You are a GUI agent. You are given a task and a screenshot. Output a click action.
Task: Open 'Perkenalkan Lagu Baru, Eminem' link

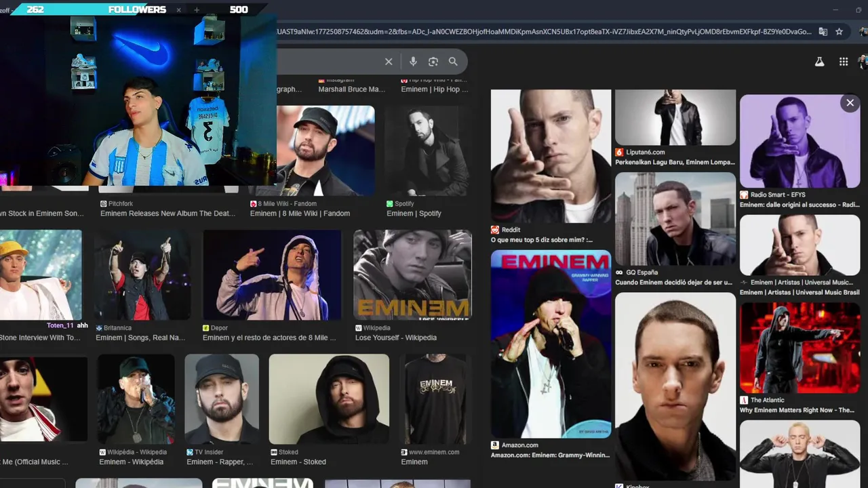click(675, 163)
